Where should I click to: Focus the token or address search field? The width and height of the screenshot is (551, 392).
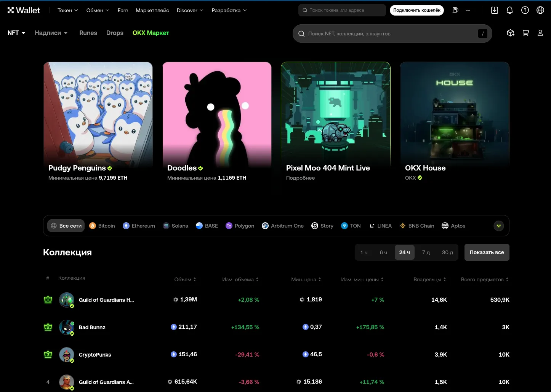click(x=342, y=10)
